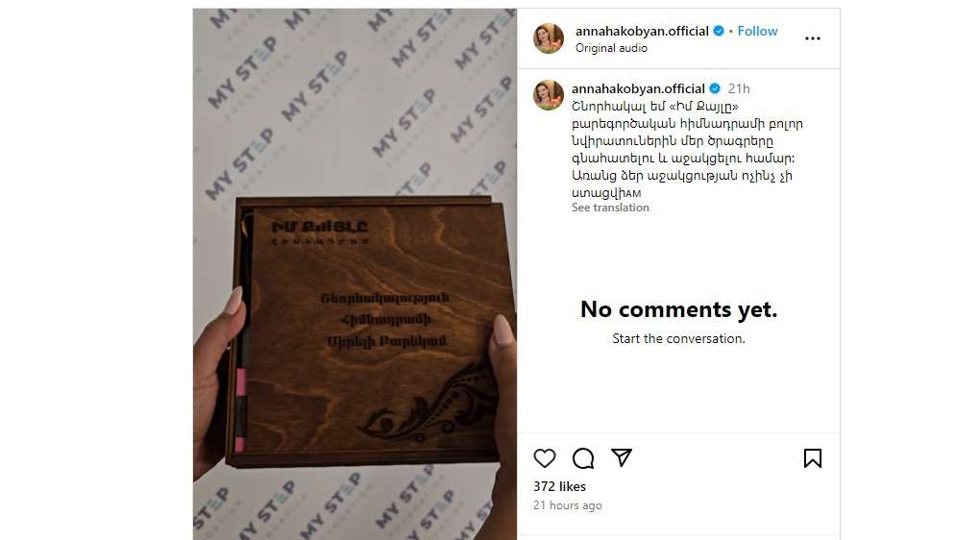This screenshot has height=540, width=980.
Task: Click the verified badge beside the caption username
Action: [715, 88]
